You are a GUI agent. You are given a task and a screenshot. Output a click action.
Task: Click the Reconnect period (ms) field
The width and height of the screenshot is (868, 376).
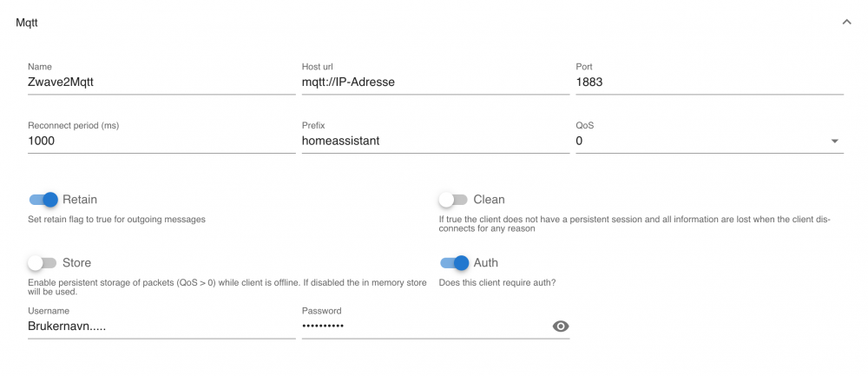pos(161,141)
